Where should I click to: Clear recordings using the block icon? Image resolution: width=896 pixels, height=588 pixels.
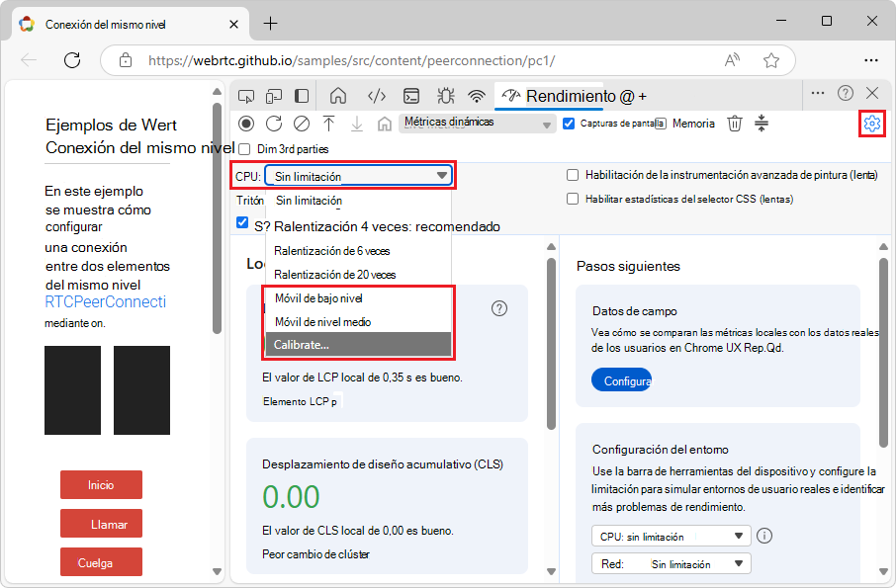click(x=300, y=124)
